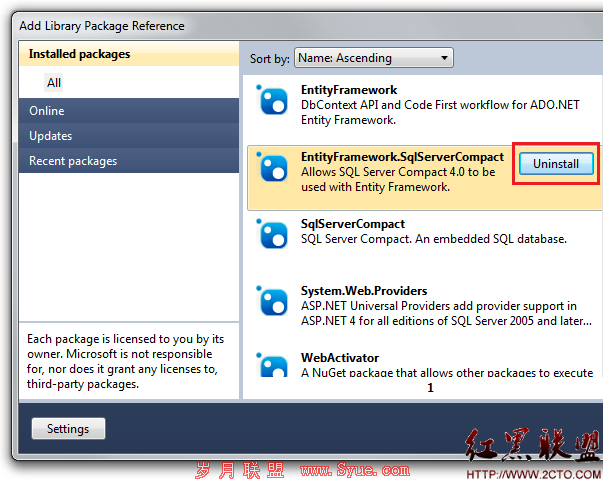Screen dimensions: 603x480
Task: Select the All category under Installed packages
Action: 53,83
